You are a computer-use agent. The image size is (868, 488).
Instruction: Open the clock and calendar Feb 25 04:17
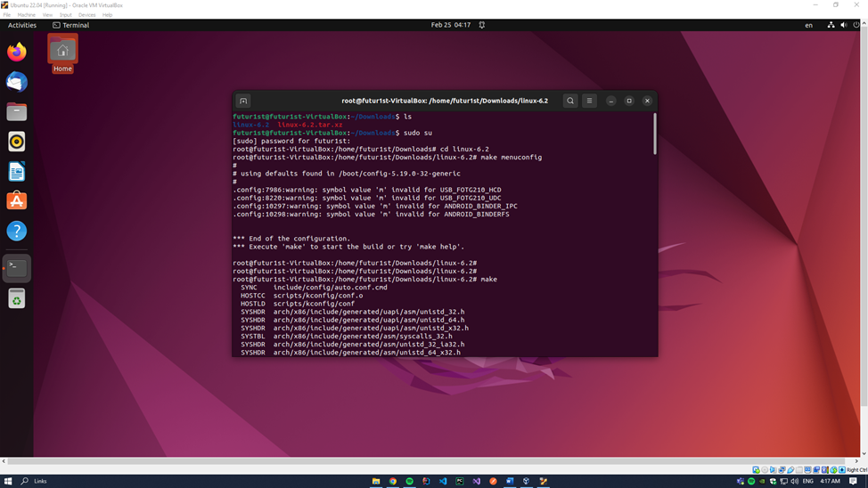click(x=451, y=25)
